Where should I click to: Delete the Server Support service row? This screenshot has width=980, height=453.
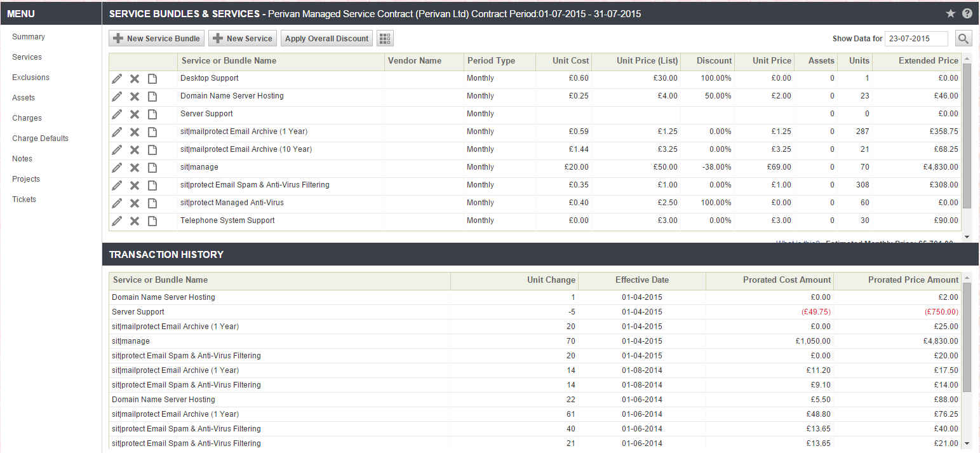135,114
